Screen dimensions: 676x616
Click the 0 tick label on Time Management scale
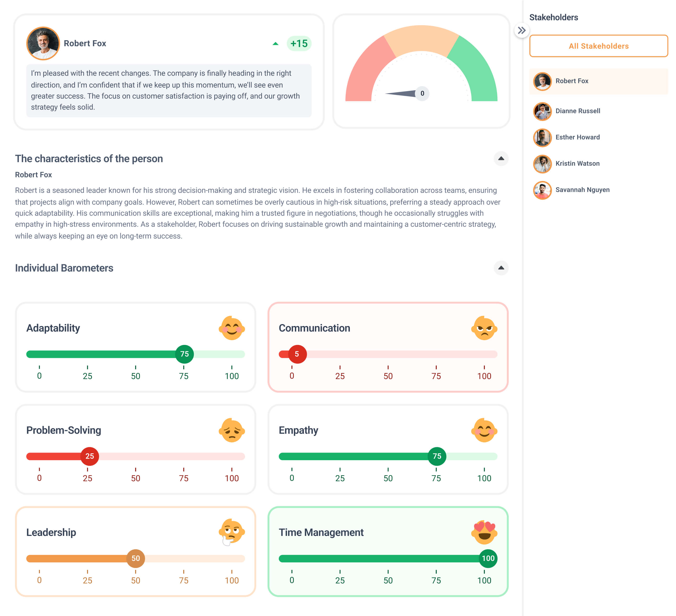pos(292,581)
